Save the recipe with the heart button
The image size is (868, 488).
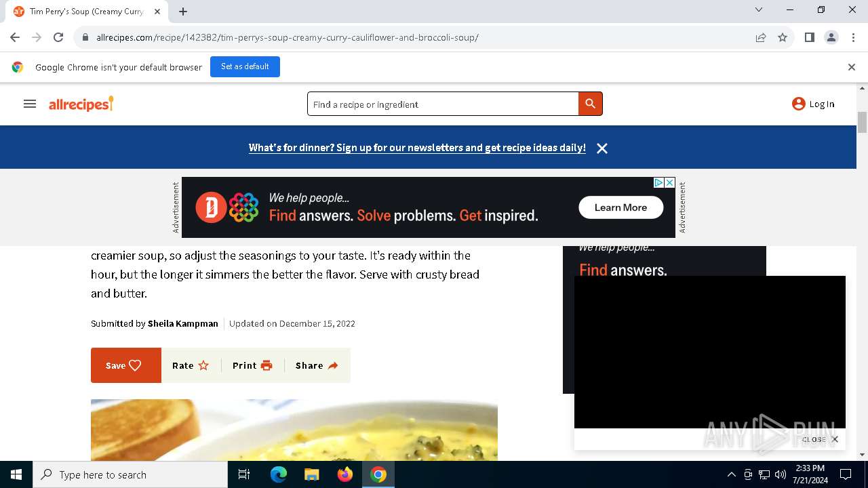click(x=126, y=365)
